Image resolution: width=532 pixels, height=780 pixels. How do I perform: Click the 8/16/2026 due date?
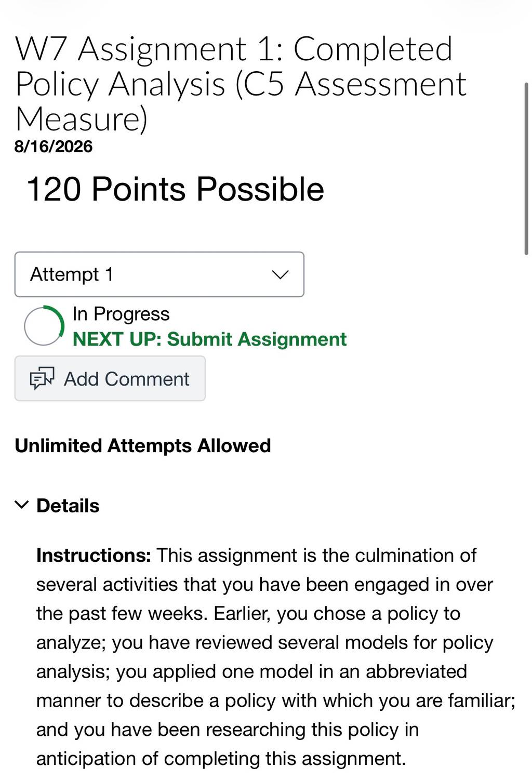54,147
